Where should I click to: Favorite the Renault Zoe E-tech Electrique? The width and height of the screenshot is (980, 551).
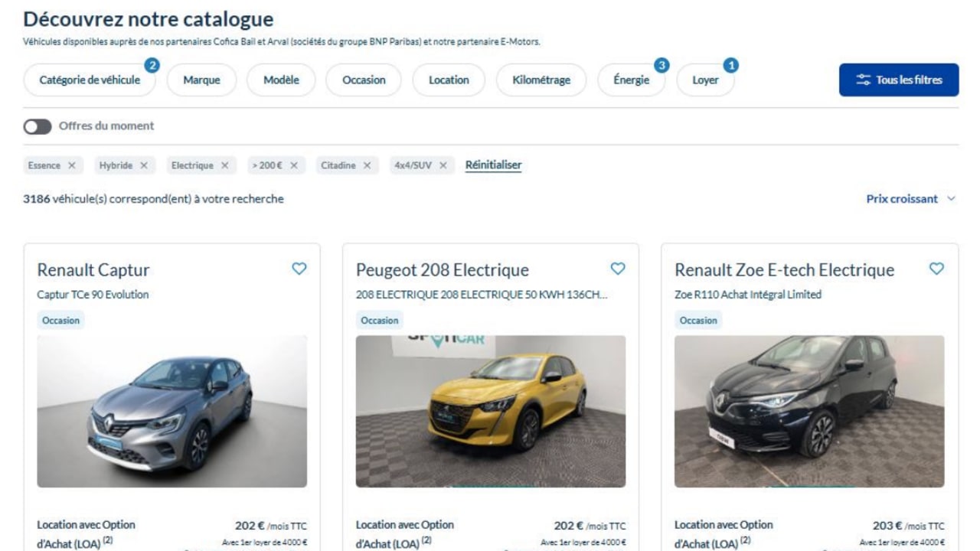[936, 269]
